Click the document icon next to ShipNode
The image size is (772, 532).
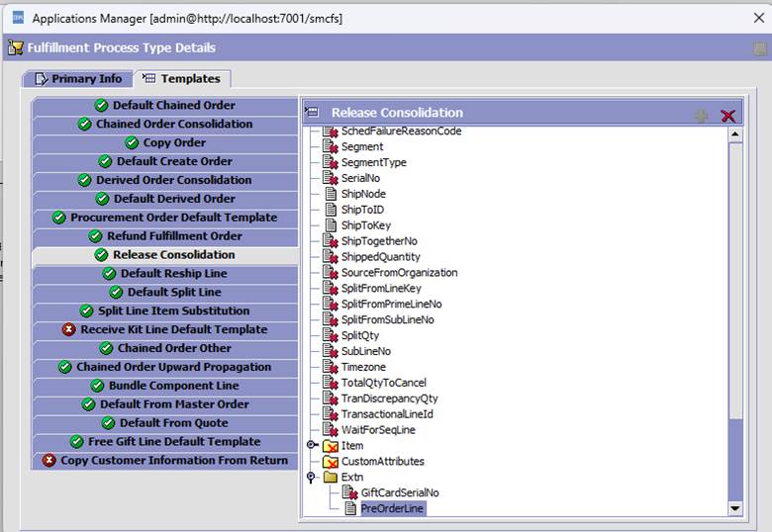331,194
